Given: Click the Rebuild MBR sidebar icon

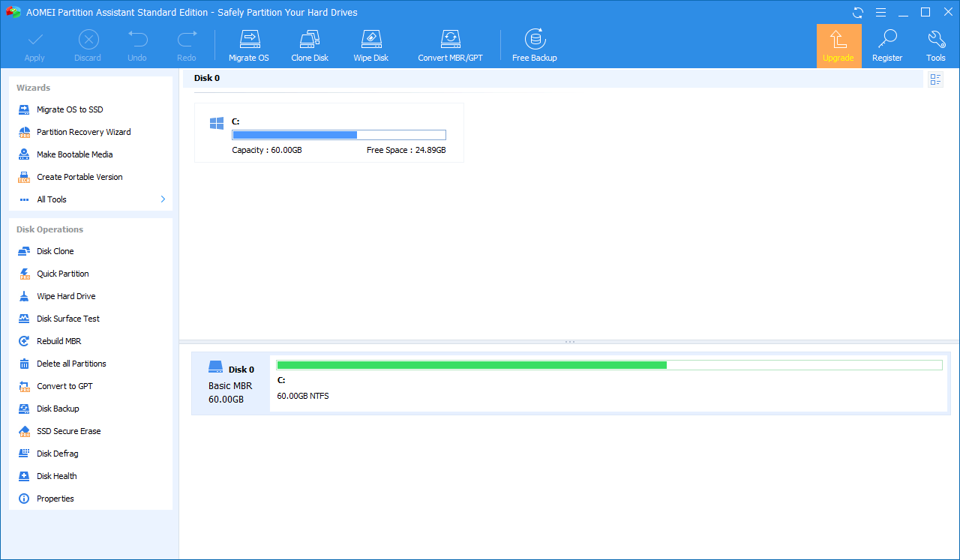Looking at the screenshot, I should (23, 341).
